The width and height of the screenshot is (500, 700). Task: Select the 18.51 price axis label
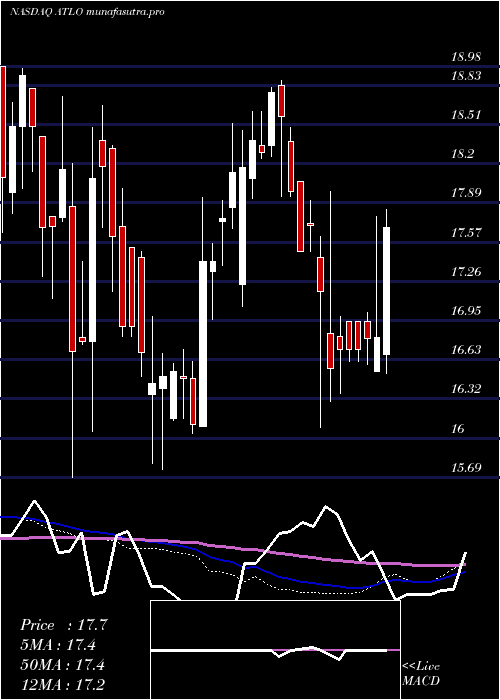point(466,115)
